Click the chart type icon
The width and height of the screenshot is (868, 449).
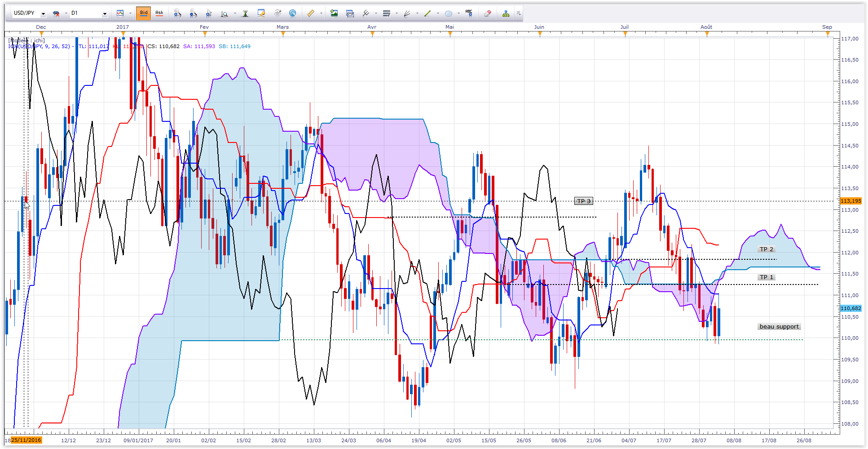coord(120,13)
